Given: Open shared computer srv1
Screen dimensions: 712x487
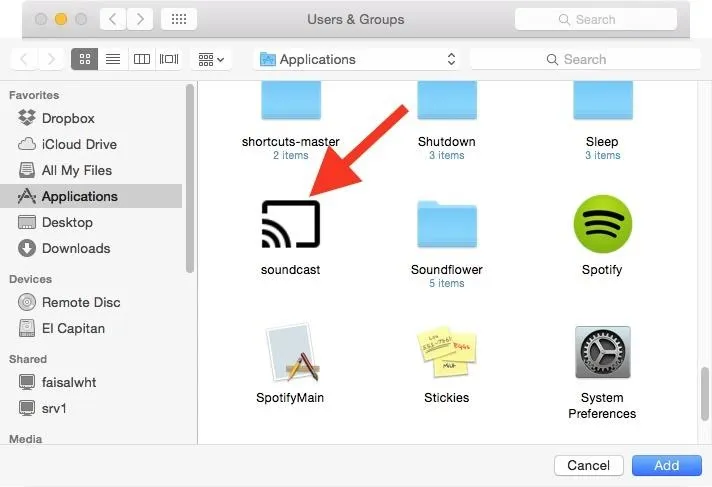Looking at the screenshot, I should point(91,408).
